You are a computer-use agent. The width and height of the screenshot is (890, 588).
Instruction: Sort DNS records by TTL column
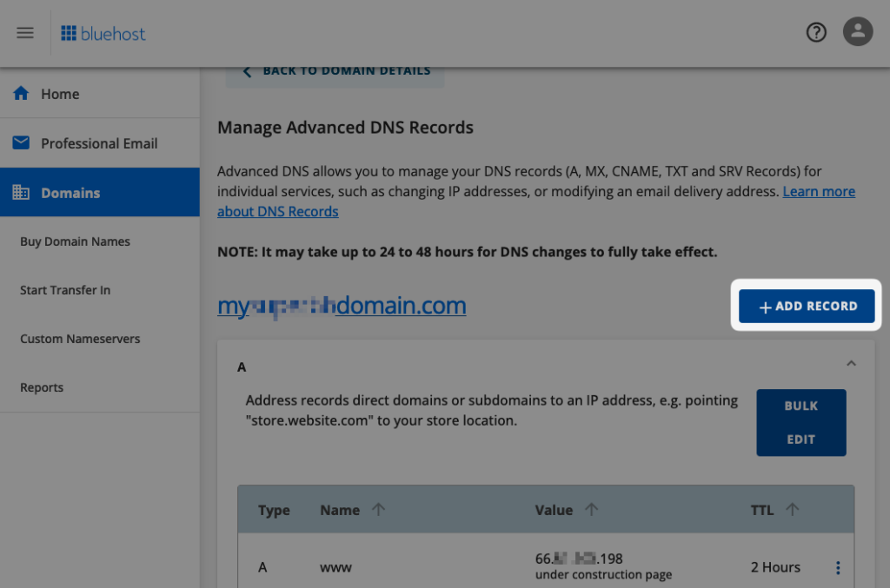[794, 510]
